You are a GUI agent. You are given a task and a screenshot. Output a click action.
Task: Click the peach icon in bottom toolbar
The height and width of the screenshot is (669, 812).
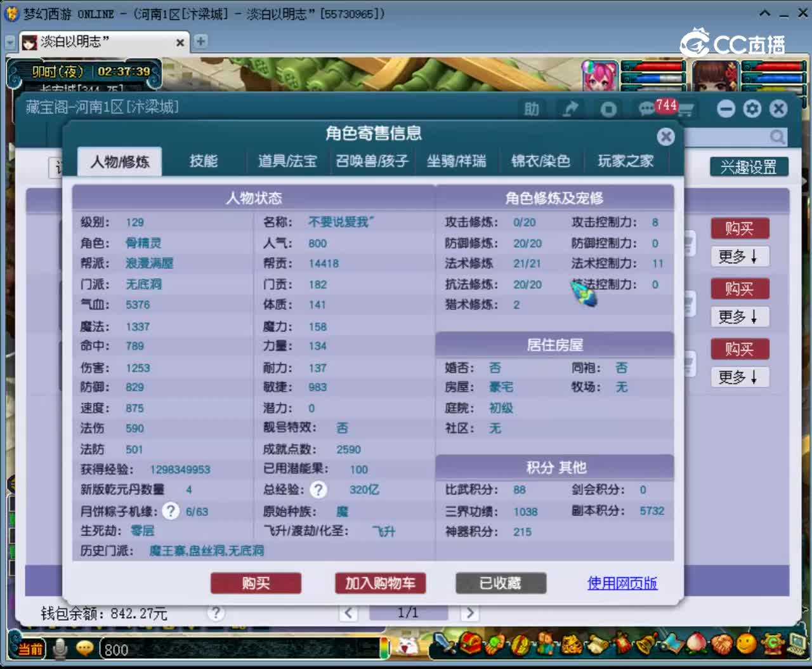[697, 644]
